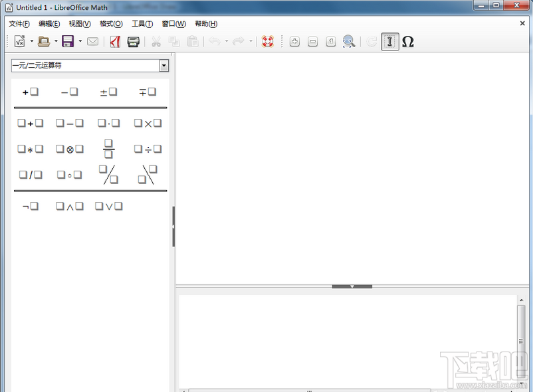Toggle the Formula Cursor button
Image resolution: width=533 pixels, height=392 pixels.
tap(389, 41)
